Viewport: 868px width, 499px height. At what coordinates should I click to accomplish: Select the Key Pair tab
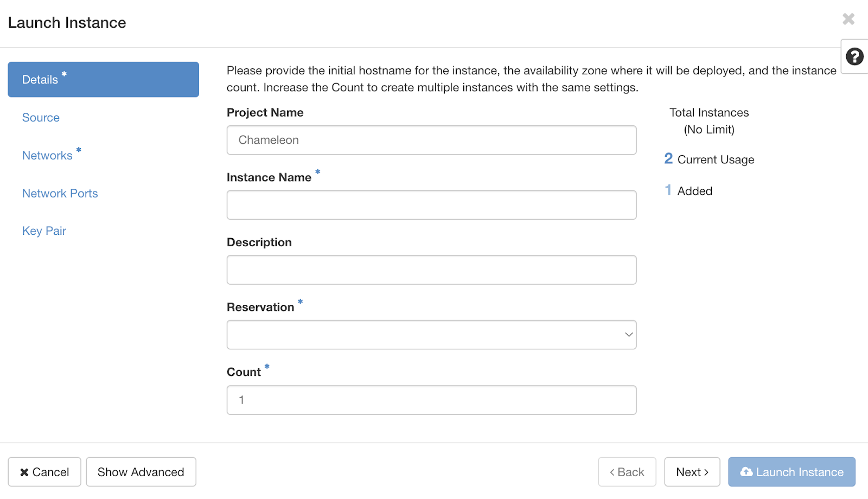tap(44, 231)
